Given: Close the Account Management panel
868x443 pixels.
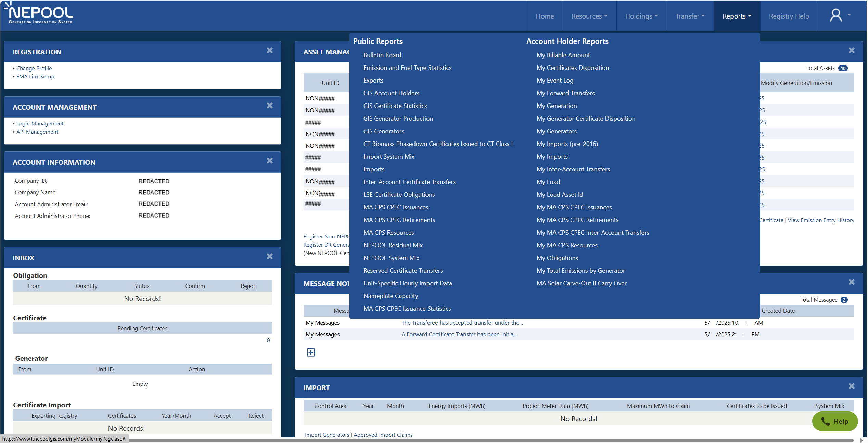Looking at the screenshot, I should (270, 106).
